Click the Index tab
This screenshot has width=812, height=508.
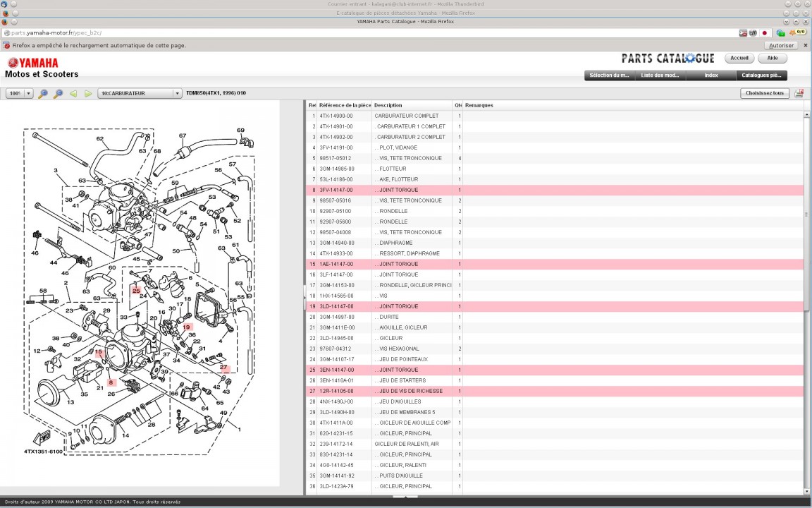click(711, 75)
